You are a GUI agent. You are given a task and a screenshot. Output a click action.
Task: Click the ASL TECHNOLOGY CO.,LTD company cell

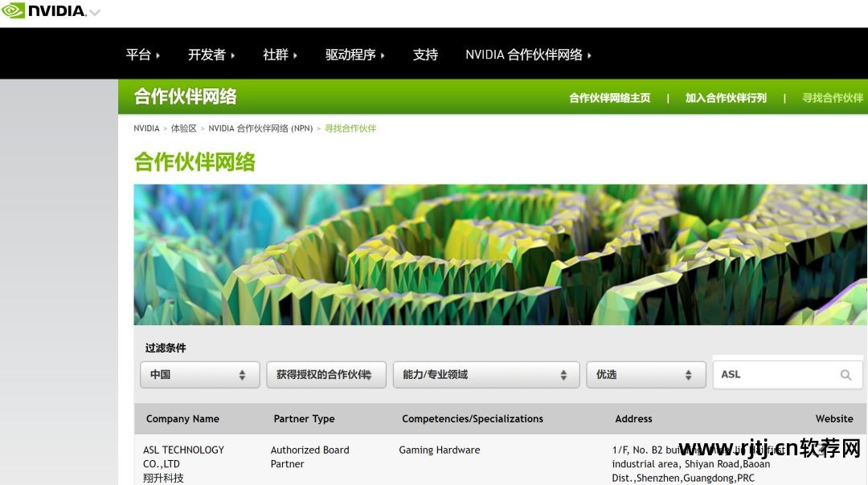point(184,463)
